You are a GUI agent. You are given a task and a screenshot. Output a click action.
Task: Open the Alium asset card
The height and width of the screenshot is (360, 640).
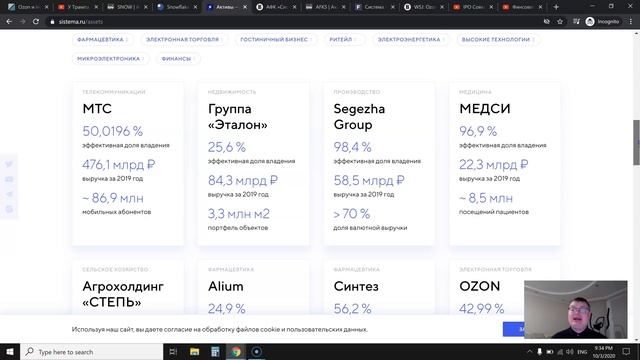tap(253, 288)
